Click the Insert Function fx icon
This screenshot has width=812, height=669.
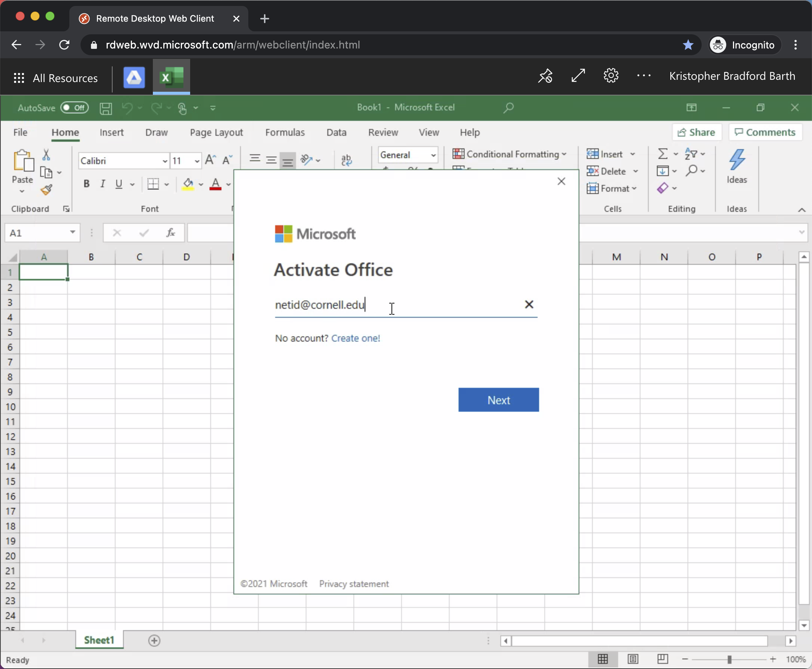coord(171,233)
